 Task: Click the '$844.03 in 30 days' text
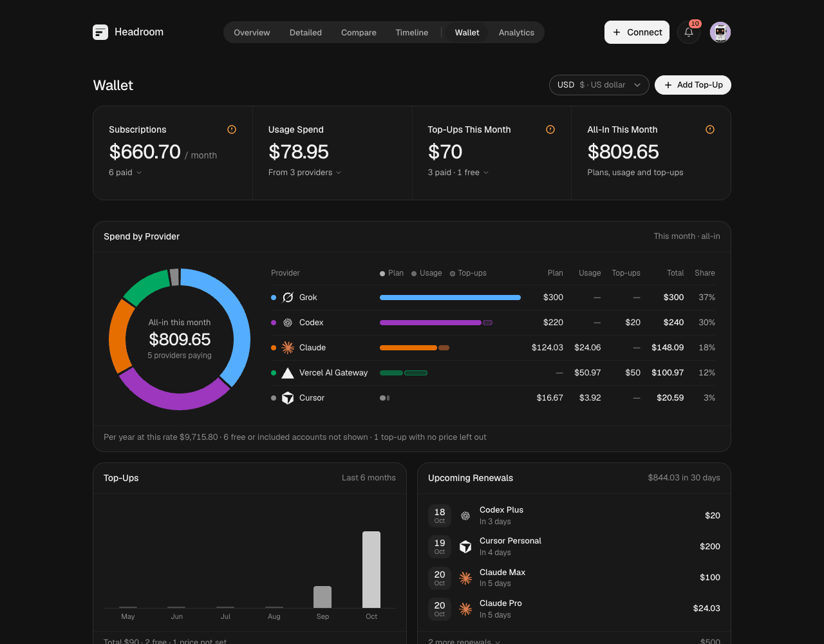[x=684, y=478]
